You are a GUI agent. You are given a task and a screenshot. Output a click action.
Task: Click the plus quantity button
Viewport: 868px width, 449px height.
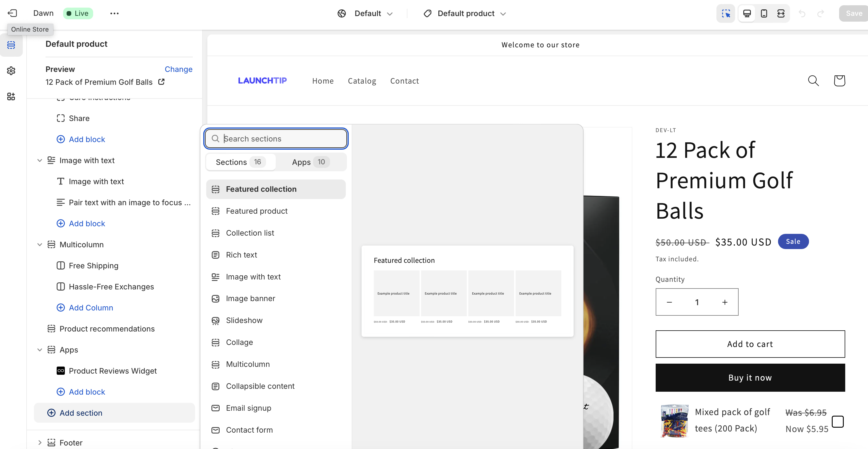coord(725,302)
